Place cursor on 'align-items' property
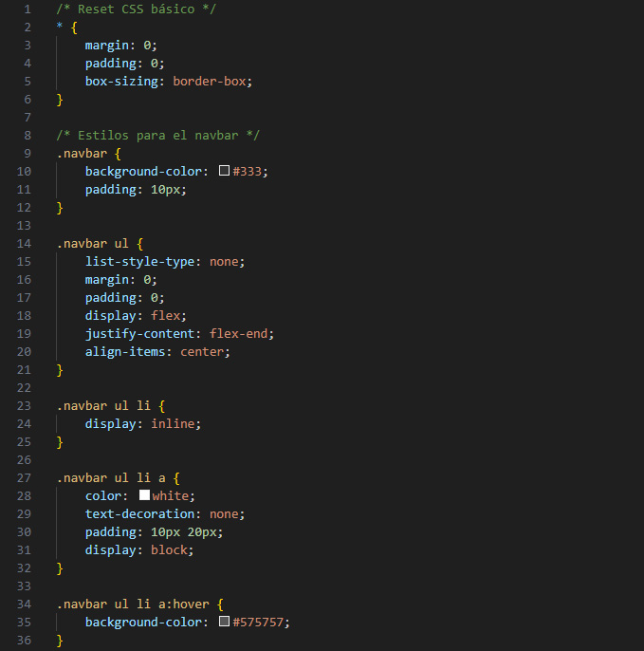This screenshot has height=651, width=644. 124,352
